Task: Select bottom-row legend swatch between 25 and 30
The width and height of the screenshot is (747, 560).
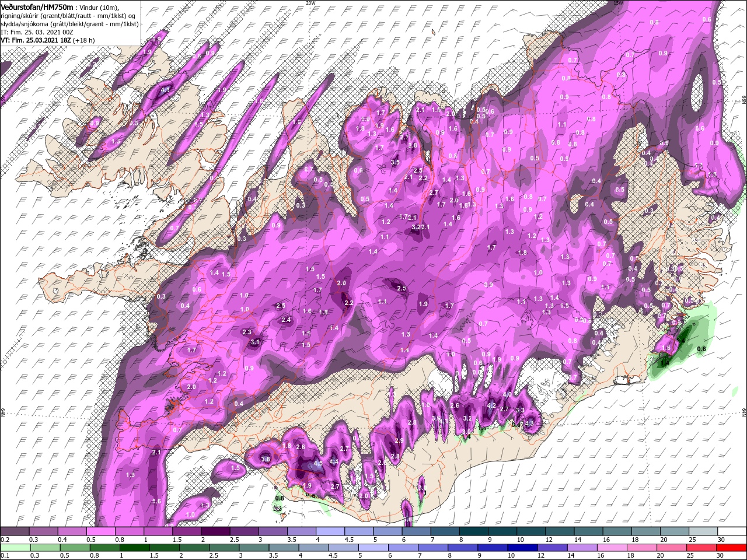Action: pos(701,548)
